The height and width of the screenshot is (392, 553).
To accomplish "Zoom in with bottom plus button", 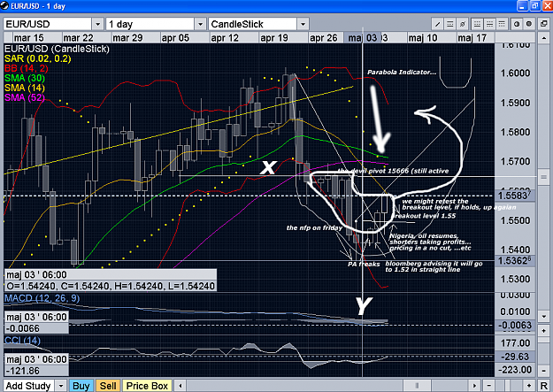I will click(529, 386).
